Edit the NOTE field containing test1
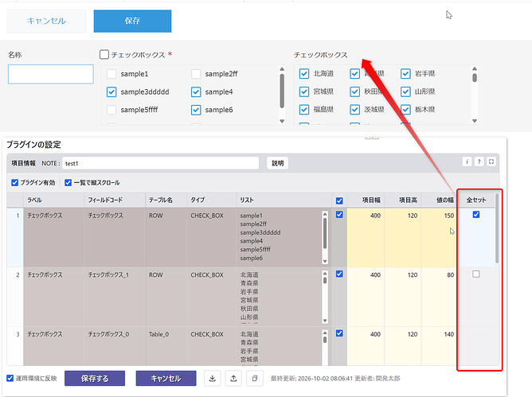Image resolution: width=532 pixels, height=397 pixels. click(x=160, y=163)
